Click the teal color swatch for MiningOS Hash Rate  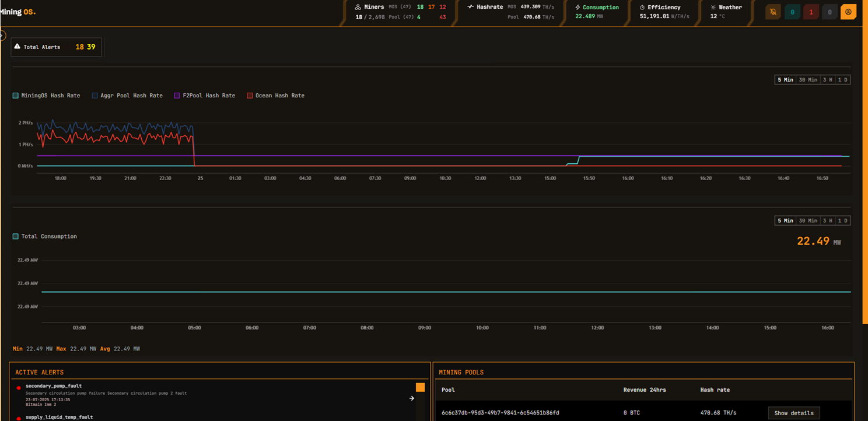pos(15,95)
